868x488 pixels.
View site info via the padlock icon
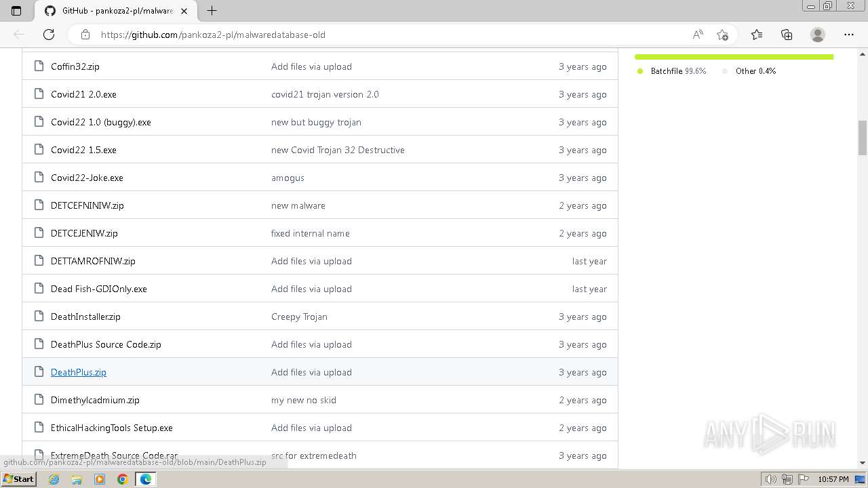click(85, 35)
